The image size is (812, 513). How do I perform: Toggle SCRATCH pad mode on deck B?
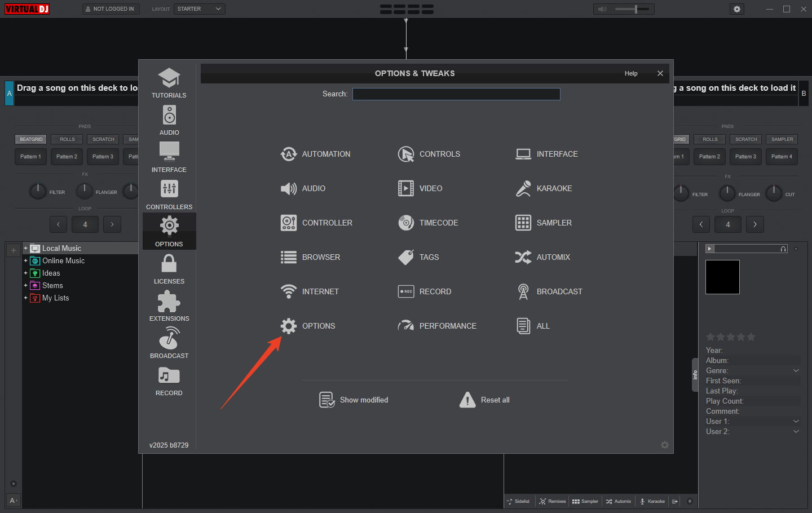(x=746, y=139)
